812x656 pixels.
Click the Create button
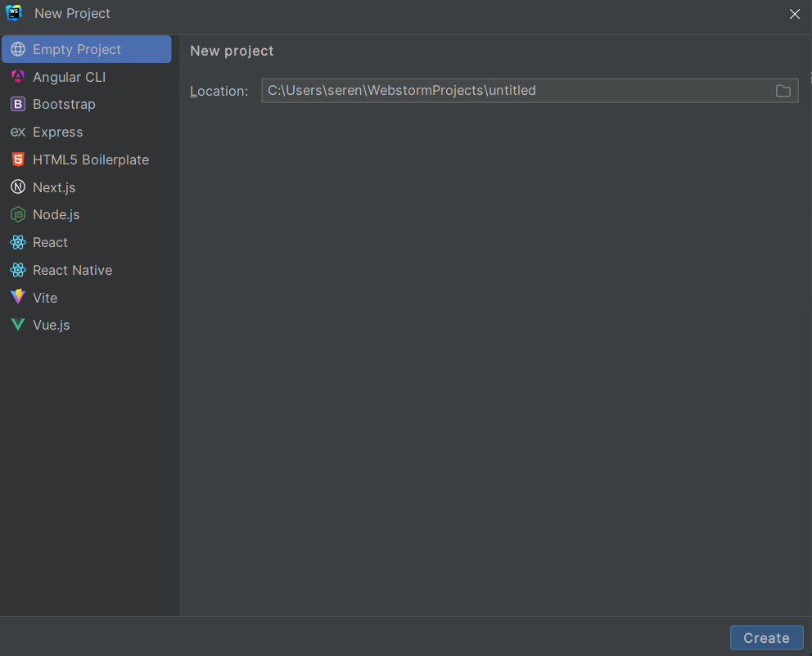[766, 638]
